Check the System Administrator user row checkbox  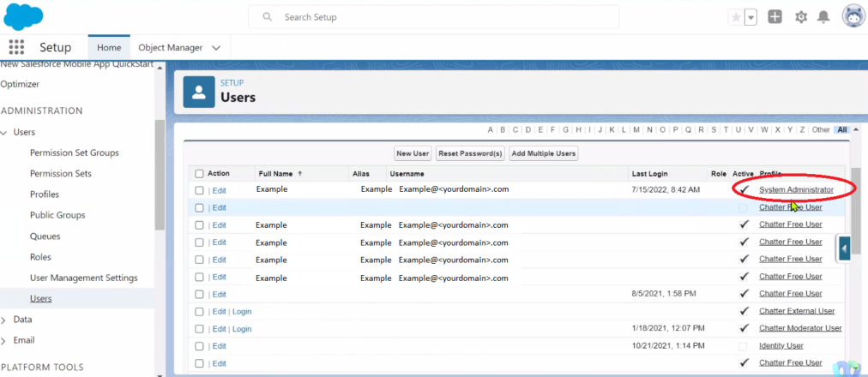point(200,190)
